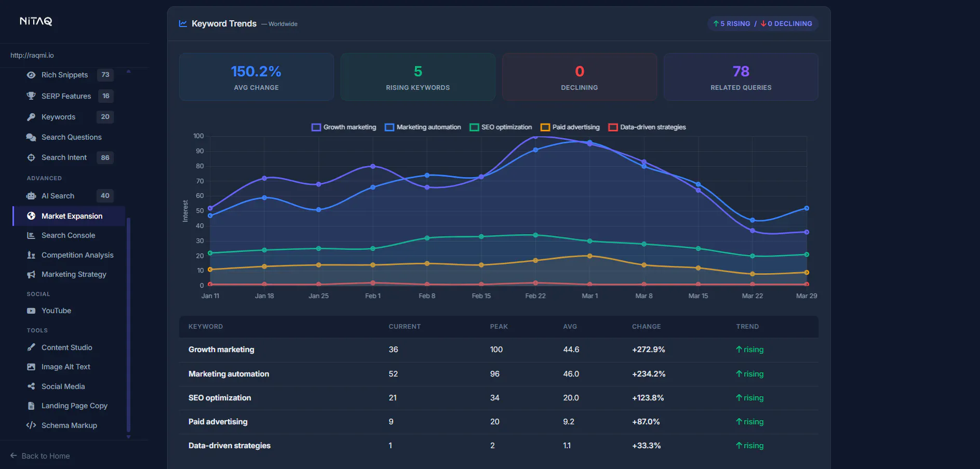This screenshot has height=469, width=980.
Task: Click the Growth marketing table row
Action: (499, 350)
